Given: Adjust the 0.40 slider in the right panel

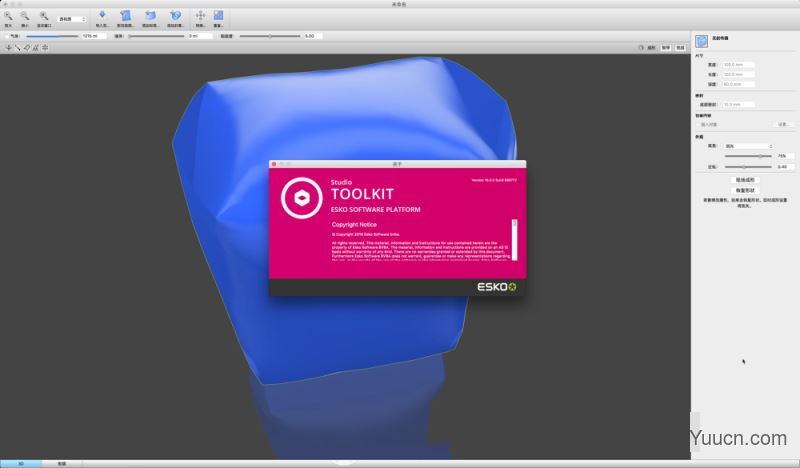Looking at the screenshot, I should tap(748, 167).
